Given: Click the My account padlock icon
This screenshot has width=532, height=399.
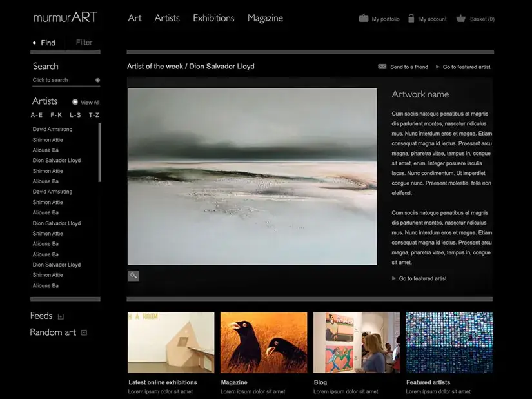Looking at the screenshot, I should 411,19.
